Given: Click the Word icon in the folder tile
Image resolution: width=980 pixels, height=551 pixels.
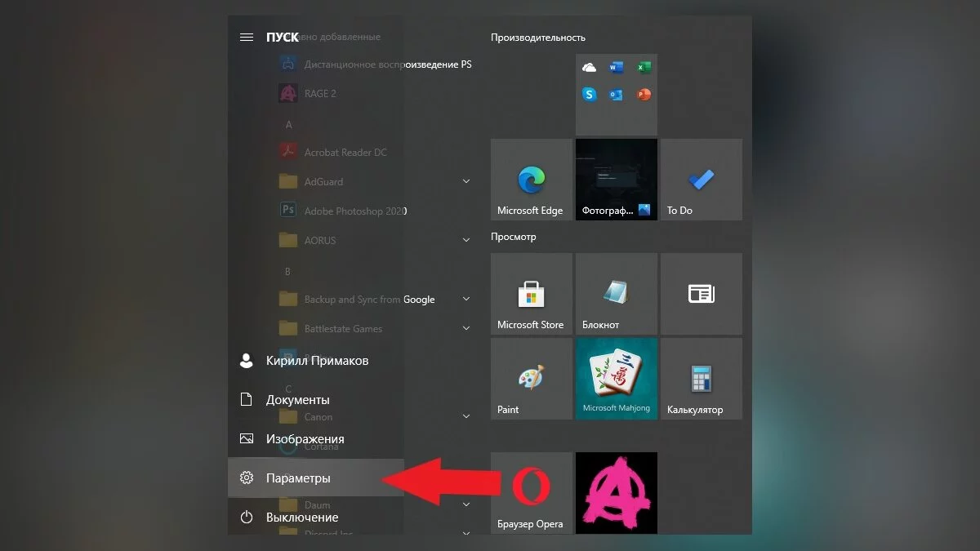Looking at the screenshot, I should coord(616,69).
